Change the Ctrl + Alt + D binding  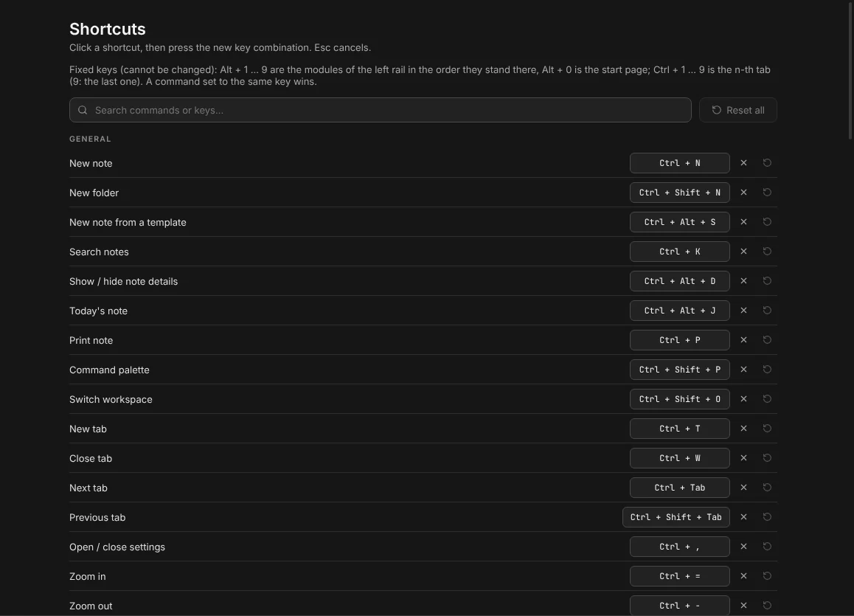680,281
